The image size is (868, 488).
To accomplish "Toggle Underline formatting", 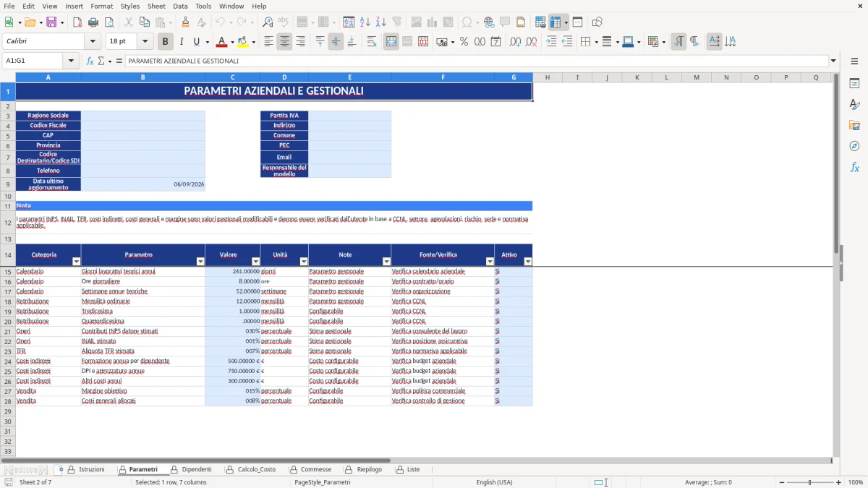I will click(x=197, y=42).
